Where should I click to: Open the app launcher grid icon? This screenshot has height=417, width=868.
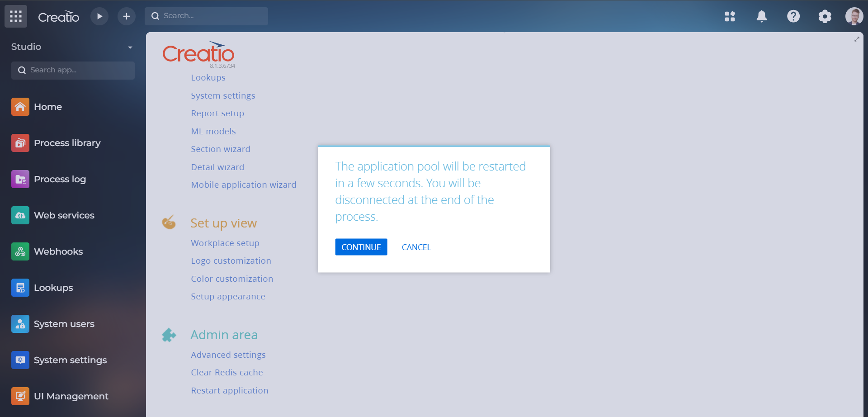pos(16,16)
